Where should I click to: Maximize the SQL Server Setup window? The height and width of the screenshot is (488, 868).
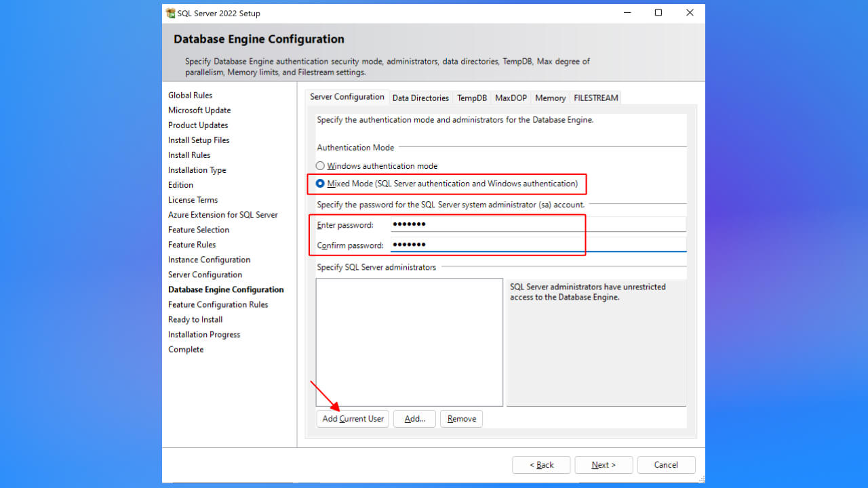pyautogui.click(x=658, y=13)
